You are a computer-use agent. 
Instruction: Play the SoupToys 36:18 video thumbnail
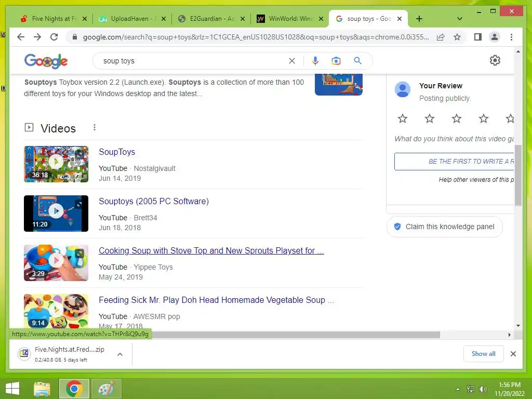pyautogui.click(x=56, y=164)
